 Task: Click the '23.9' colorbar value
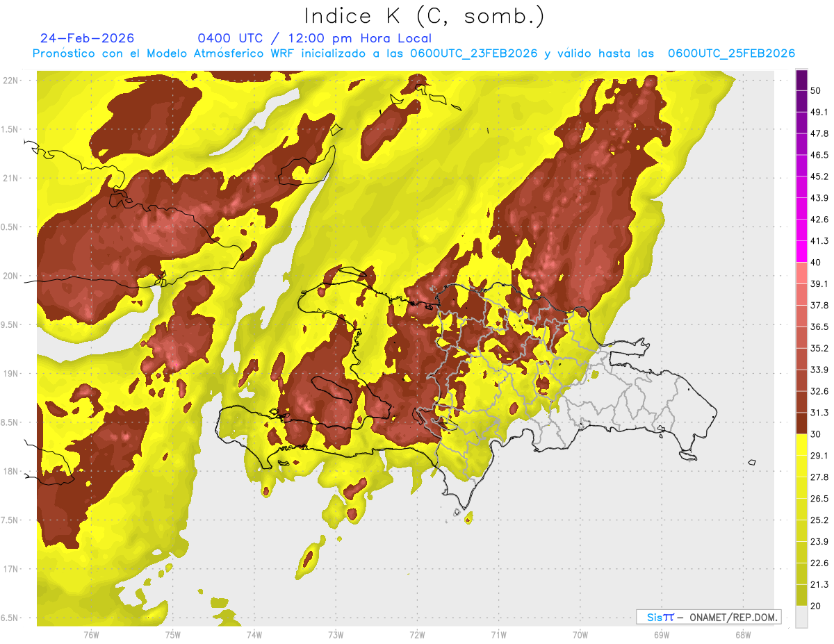point(819,541)
